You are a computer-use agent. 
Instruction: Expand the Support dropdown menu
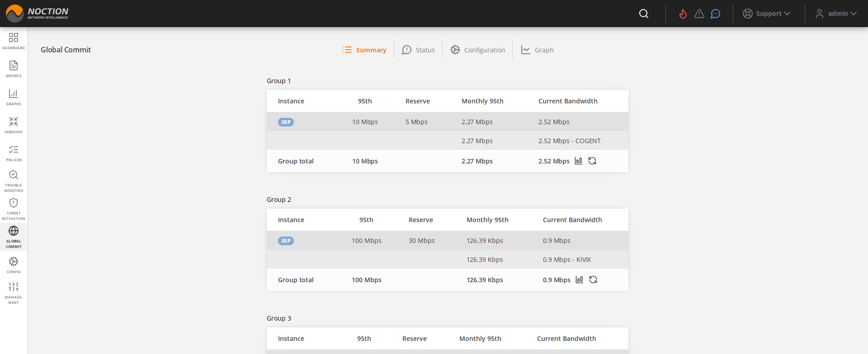point(767,14)
